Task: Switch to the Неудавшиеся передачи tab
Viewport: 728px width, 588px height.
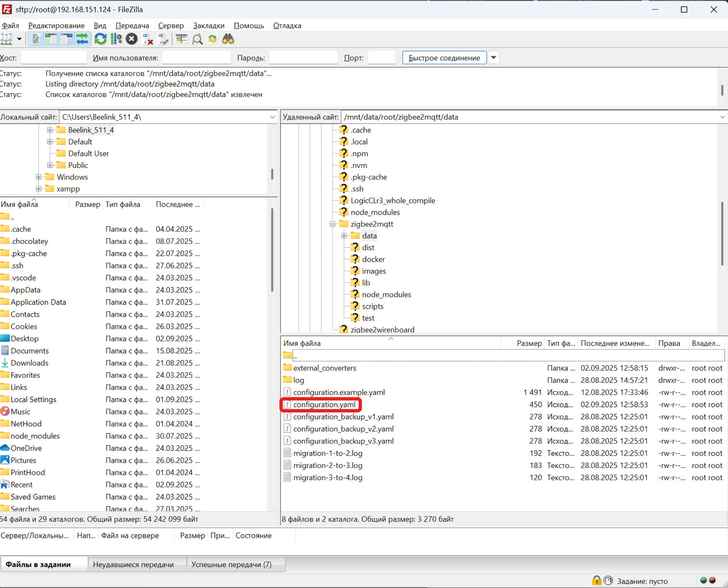Action: click(133, 565)
